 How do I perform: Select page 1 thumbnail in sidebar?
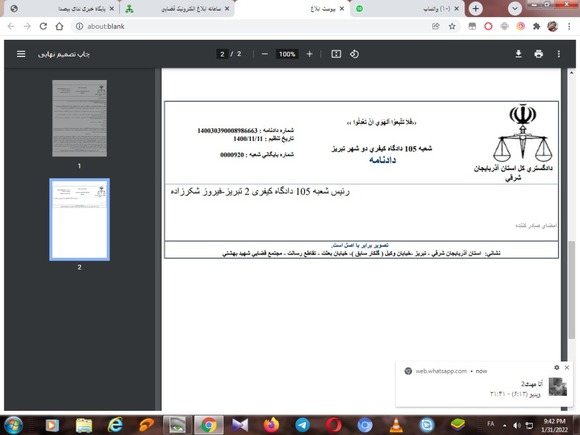pyautogui.click(x=80, y=118)
